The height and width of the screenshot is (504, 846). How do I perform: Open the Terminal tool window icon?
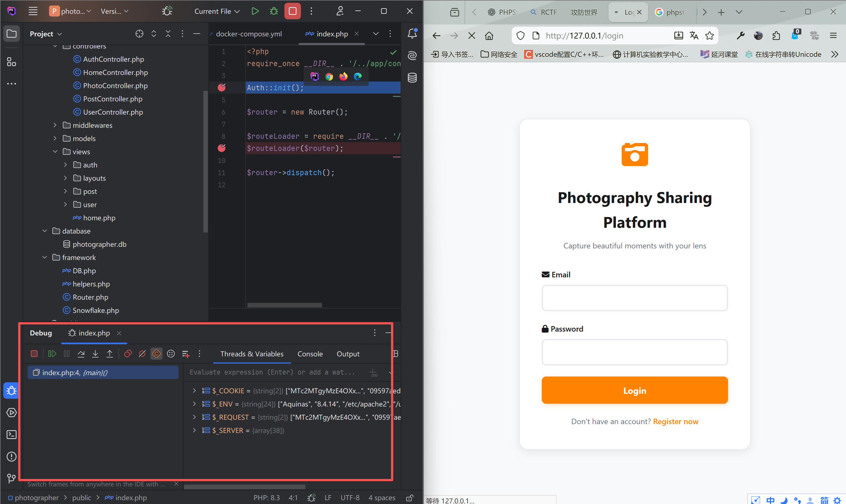11,434
